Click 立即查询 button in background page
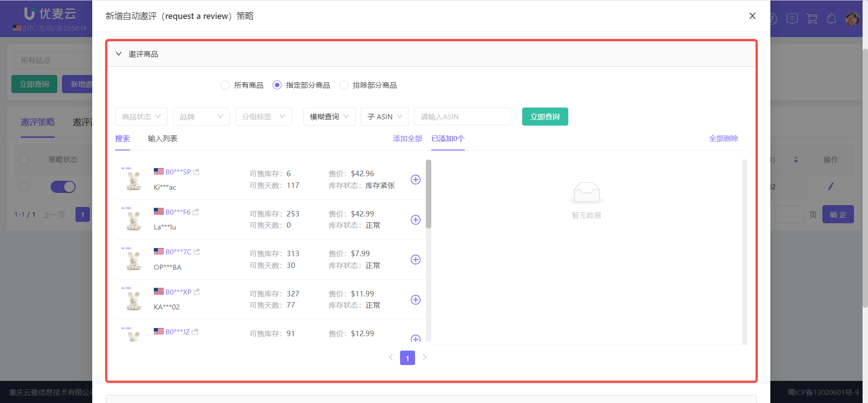This screenshot has height=403, width=868. 34,84
